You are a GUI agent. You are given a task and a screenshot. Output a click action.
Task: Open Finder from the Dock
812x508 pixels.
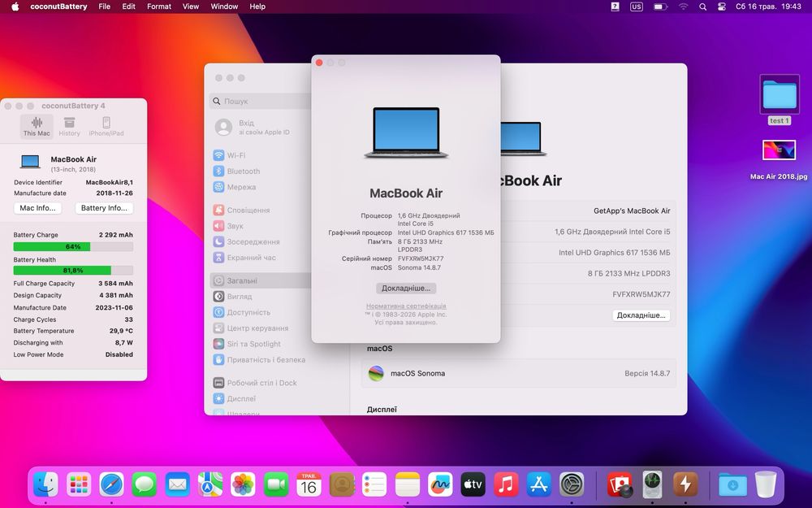pyautogui.click(x=45, y=485)
